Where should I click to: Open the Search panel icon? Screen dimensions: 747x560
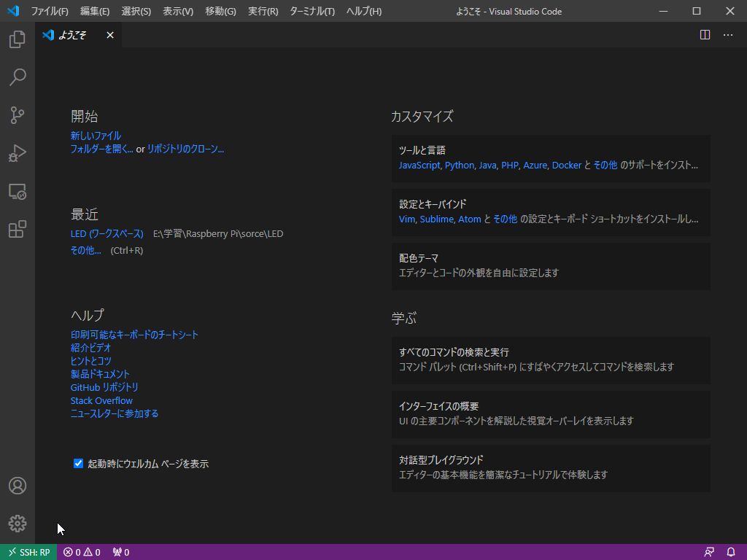tap(17, 77)
